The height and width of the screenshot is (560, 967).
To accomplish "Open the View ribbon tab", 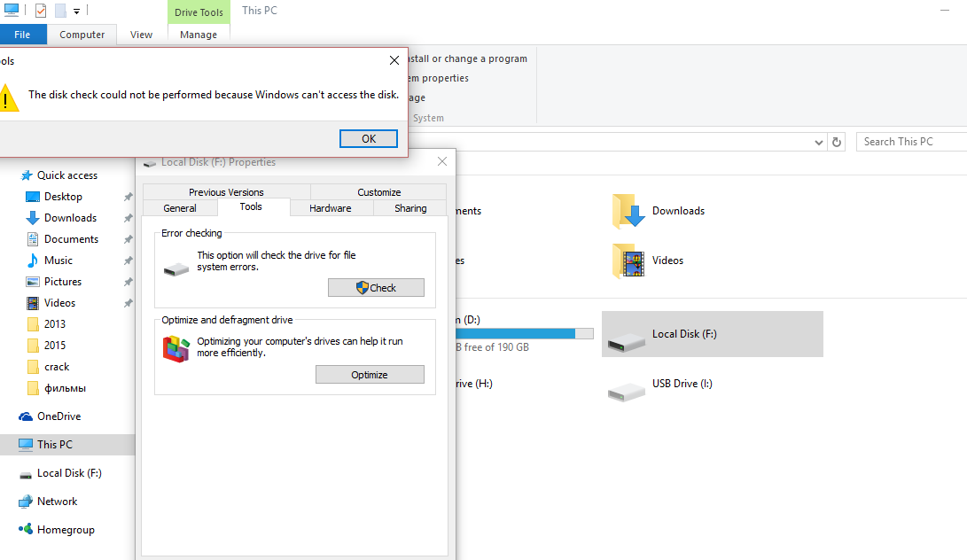I will coord(141,35).
